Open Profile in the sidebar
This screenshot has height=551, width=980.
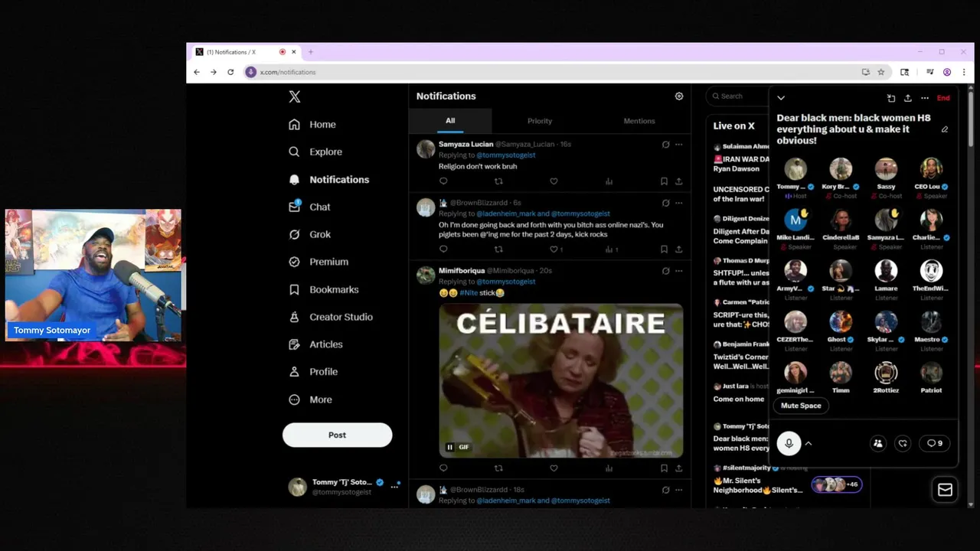[x=312, y=372]
